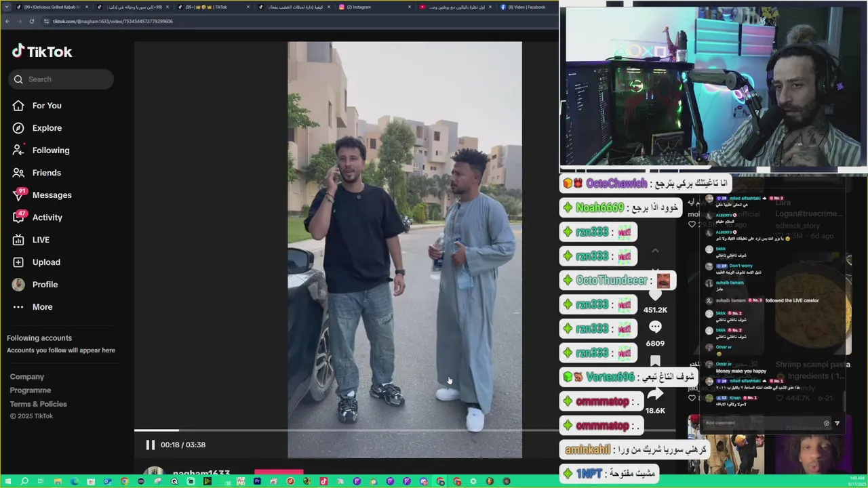The height and width of the screenshot is (488, 868).
Task: Open Settings gear in taskbar
Action: pos(473,481)
